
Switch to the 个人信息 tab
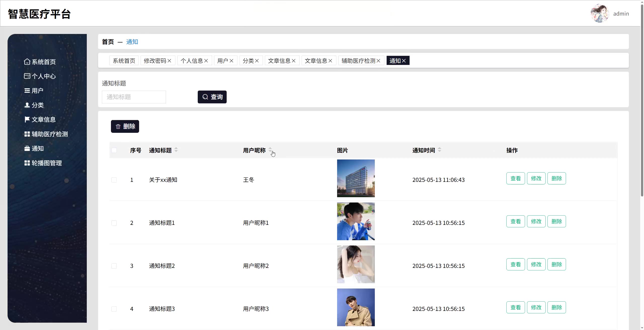(x=192, y=61)
